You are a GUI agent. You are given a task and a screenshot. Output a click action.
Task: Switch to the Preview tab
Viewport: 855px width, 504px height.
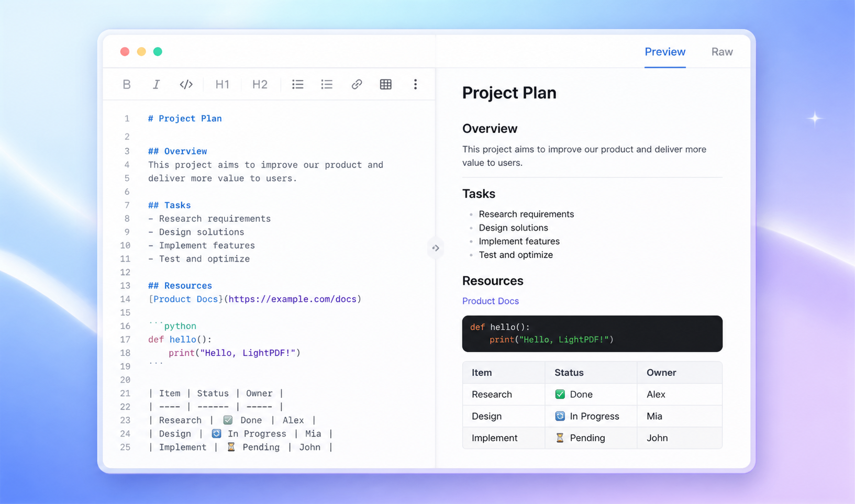coord(665,52)
